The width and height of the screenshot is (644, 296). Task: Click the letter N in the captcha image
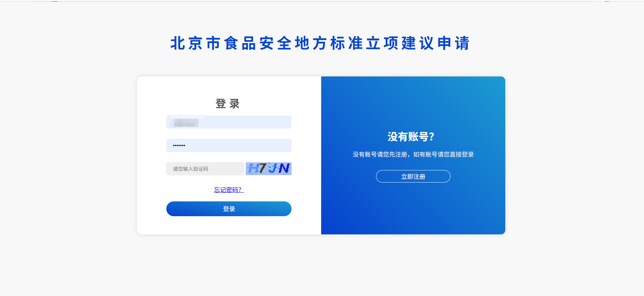(x=284, y=168)
